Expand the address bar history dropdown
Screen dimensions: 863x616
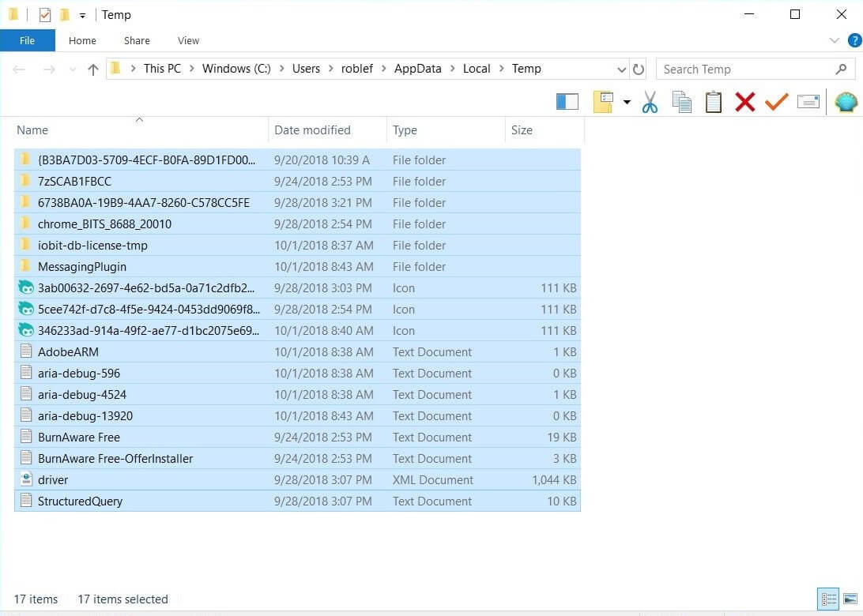pyautogui.click(x=621, y=69)
